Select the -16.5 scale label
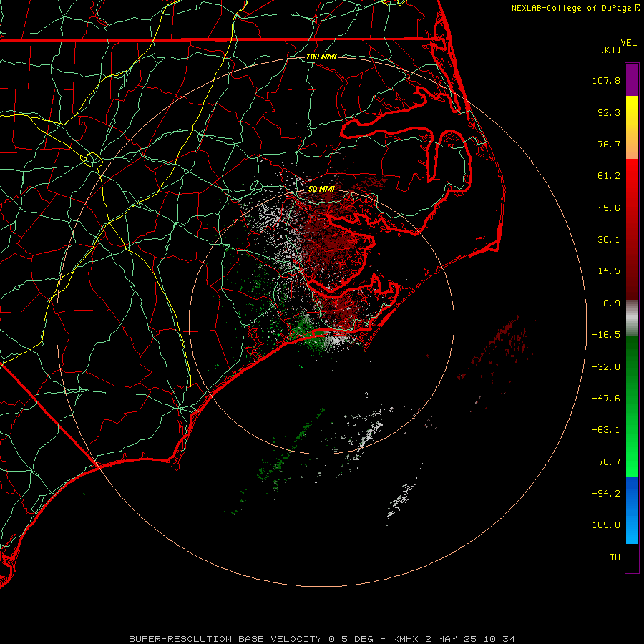 [x=606, y=335]
